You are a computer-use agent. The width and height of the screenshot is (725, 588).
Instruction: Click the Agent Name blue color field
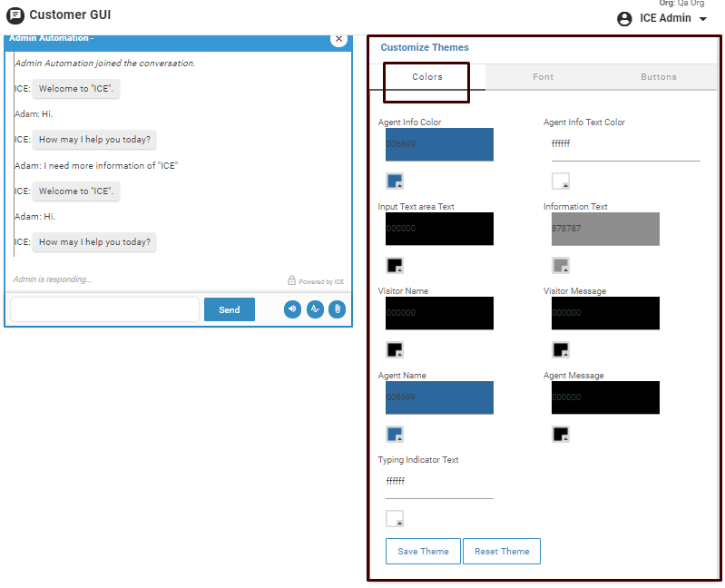[x=439, y=397]
